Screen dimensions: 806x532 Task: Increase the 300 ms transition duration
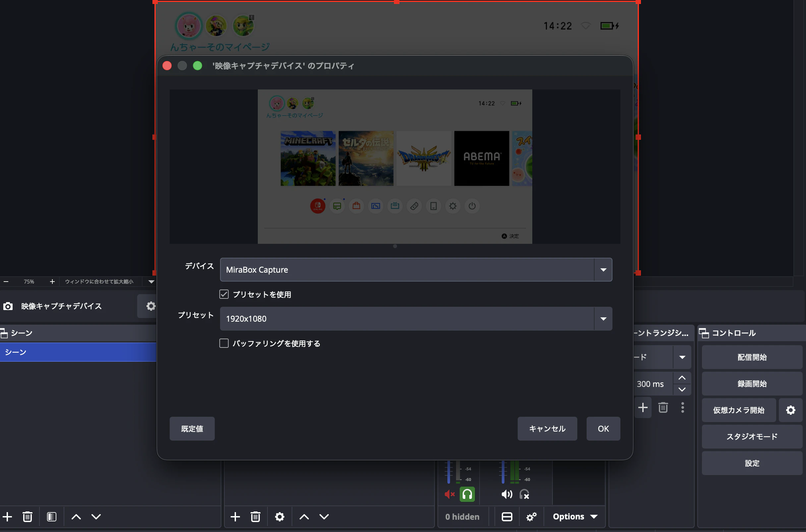(682, 378)
